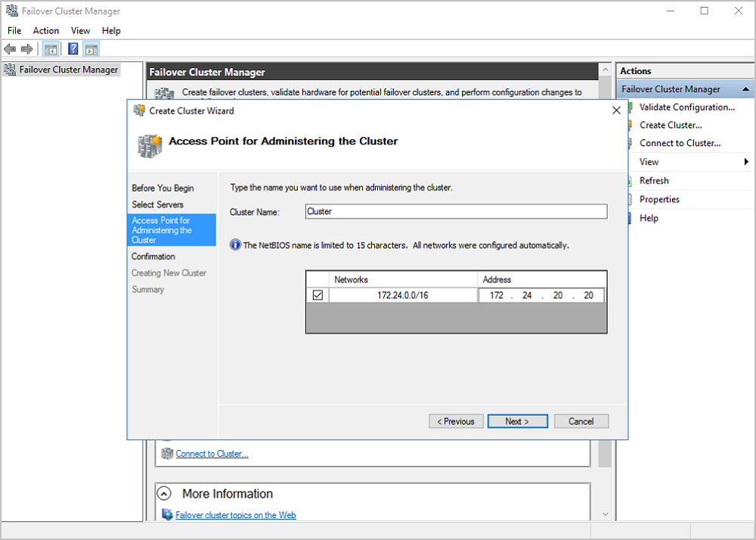This screenshot has height=540, width=756.
Task: Click the Networks column header
Action: point(403,280)
